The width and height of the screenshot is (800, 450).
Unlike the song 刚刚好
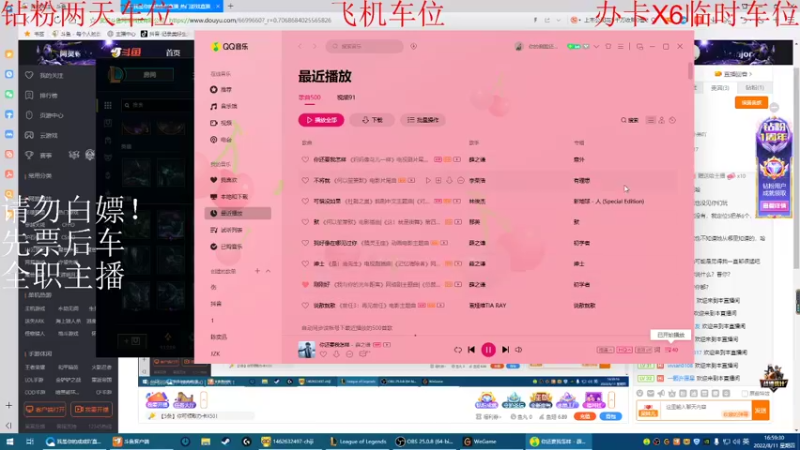click(x=305, y=285)
